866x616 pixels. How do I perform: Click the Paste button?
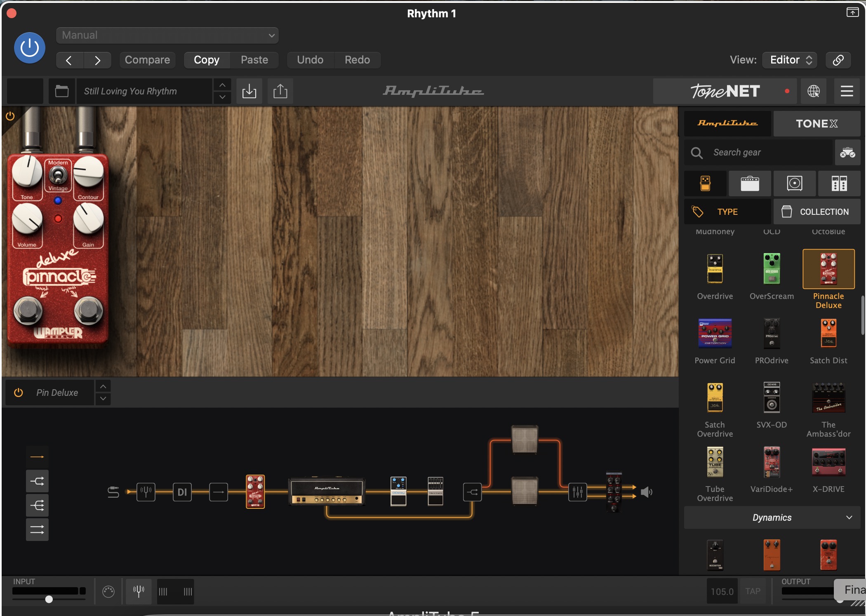pos(254,60)
